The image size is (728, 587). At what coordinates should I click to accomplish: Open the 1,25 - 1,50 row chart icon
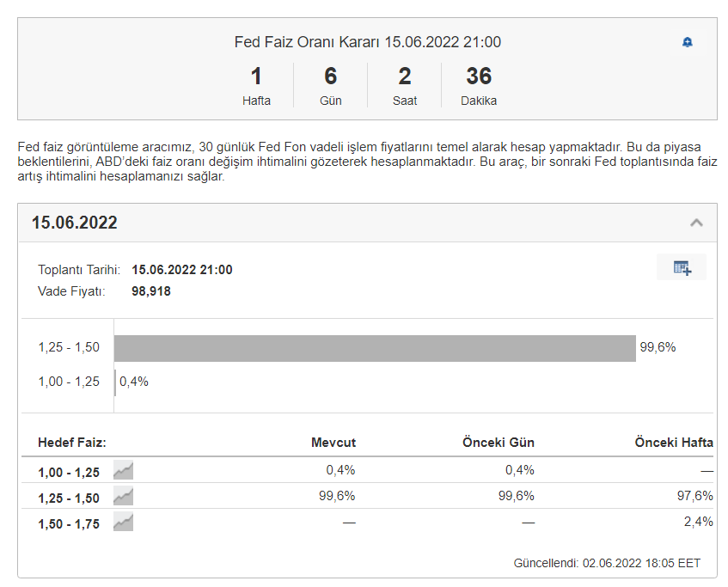pyautogui.click(x=123, y=496)
